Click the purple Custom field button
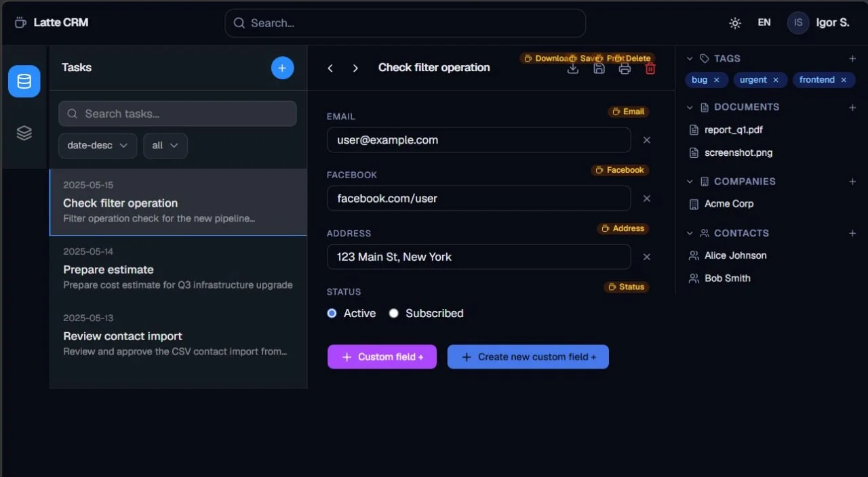 tap(382, 357)
